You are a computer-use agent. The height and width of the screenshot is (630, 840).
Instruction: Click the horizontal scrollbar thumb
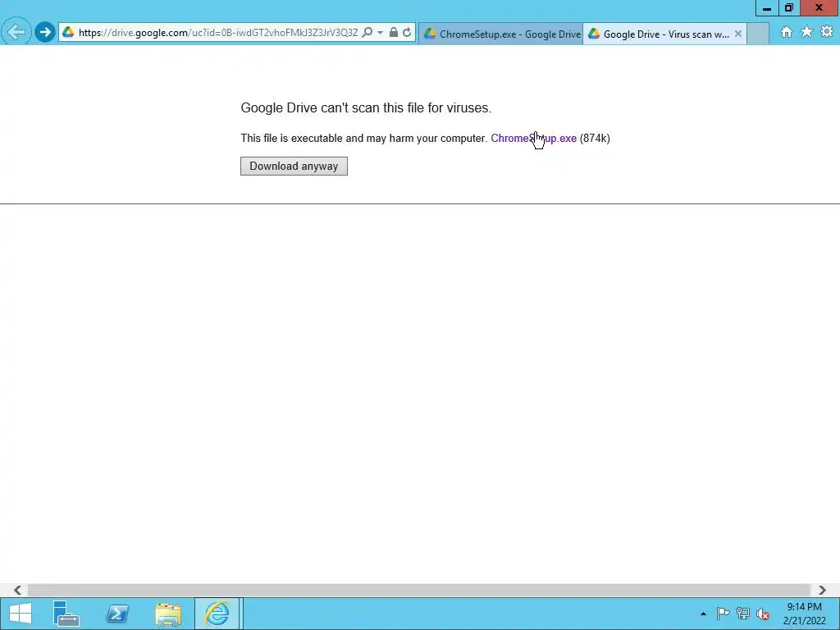419,590
